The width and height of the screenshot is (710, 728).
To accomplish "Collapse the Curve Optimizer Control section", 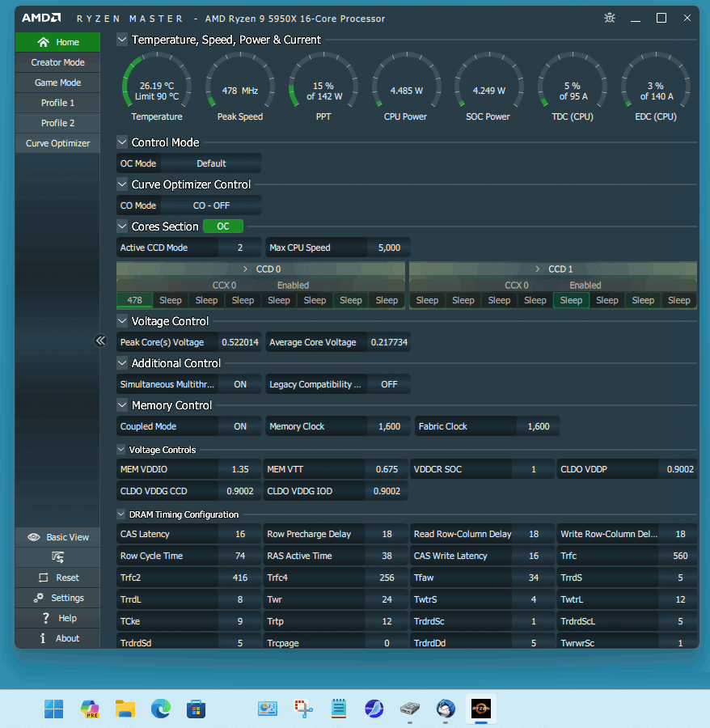I will 122,184.
